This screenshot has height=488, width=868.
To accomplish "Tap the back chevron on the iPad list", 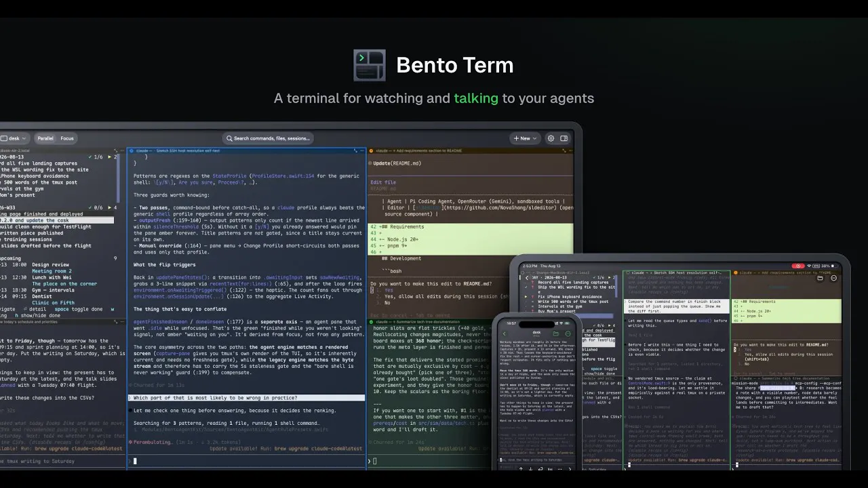I will click(x=528, y=278).
